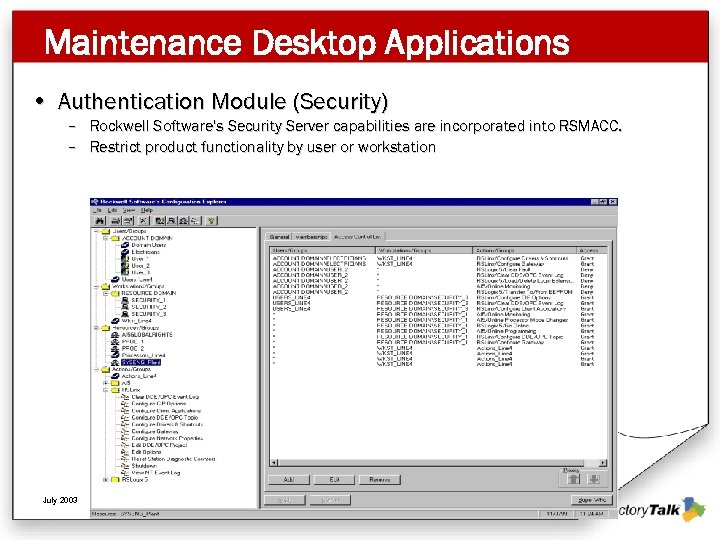Collapse the ACCOUNT DOMAIN folder
Viewport: 720px width, 540px height.
(106, 238)
